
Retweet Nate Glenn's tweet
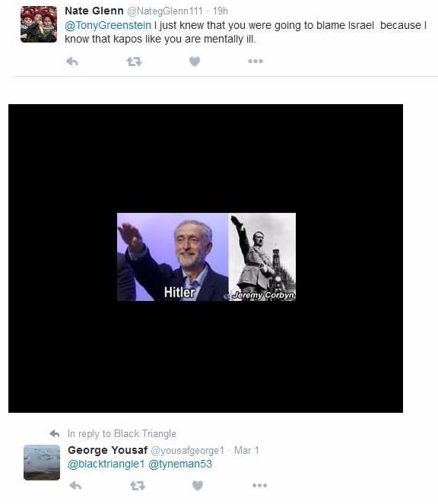tap(134, 61)
